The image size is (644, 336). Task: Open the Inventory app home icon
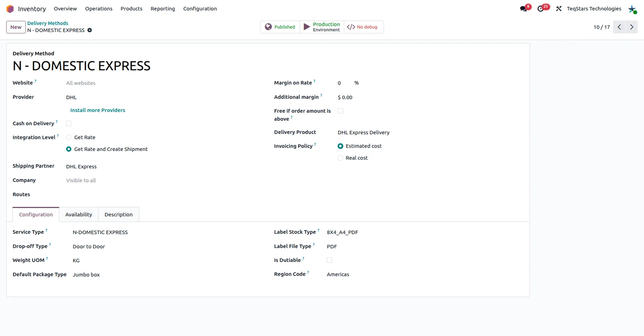(10, 9)
